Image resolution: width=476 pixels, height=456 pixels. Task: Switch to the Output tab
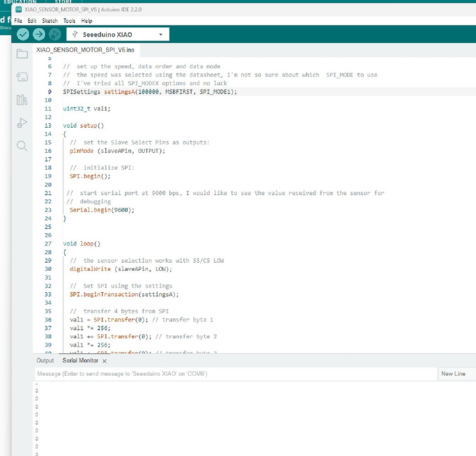tap(45, 360)
